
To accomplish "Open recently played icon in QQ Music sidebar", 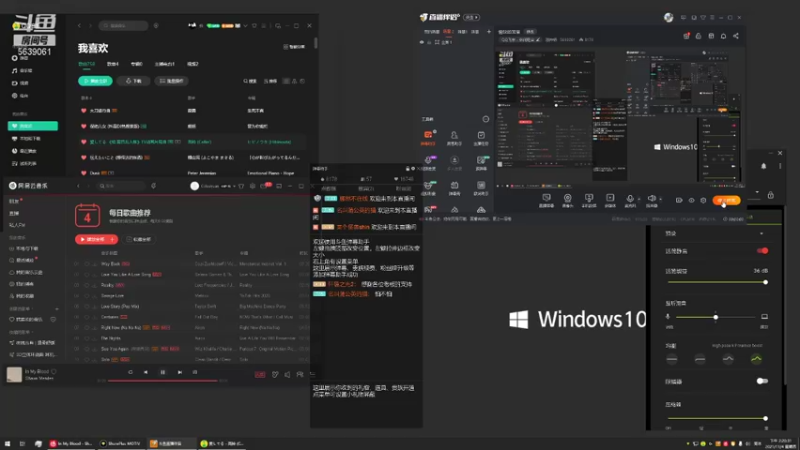I will click(x=14, y=151).
